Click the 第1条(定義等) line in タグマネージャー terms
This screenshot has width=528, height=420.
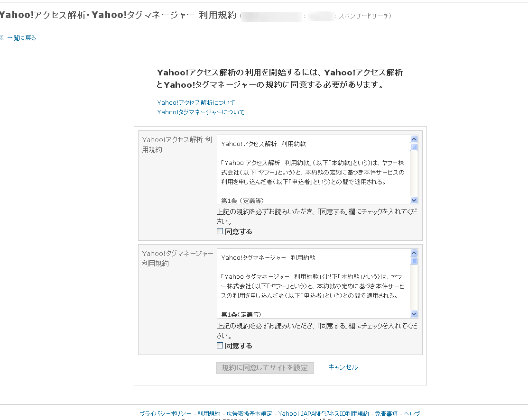(x=241, y=315)
